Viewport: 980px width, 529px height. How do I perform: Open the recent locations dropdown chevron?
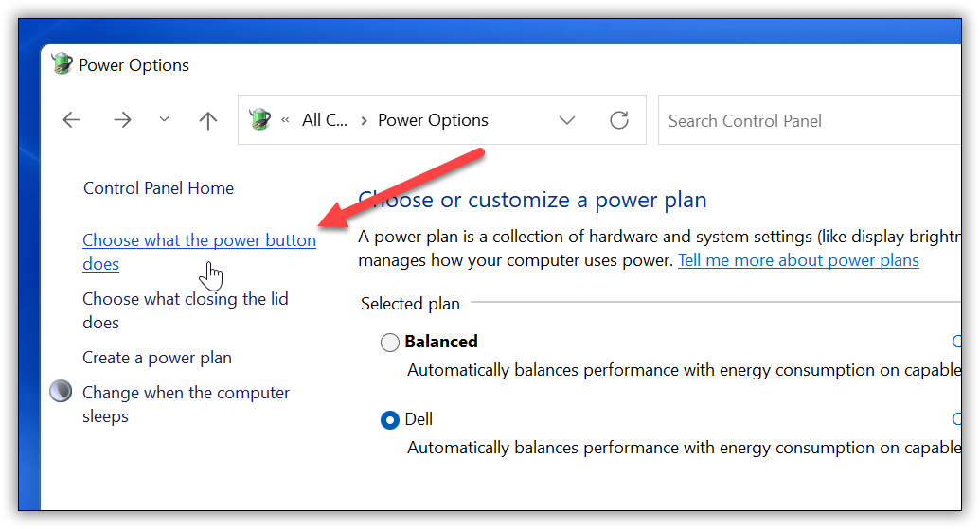(x=165, y=120)
